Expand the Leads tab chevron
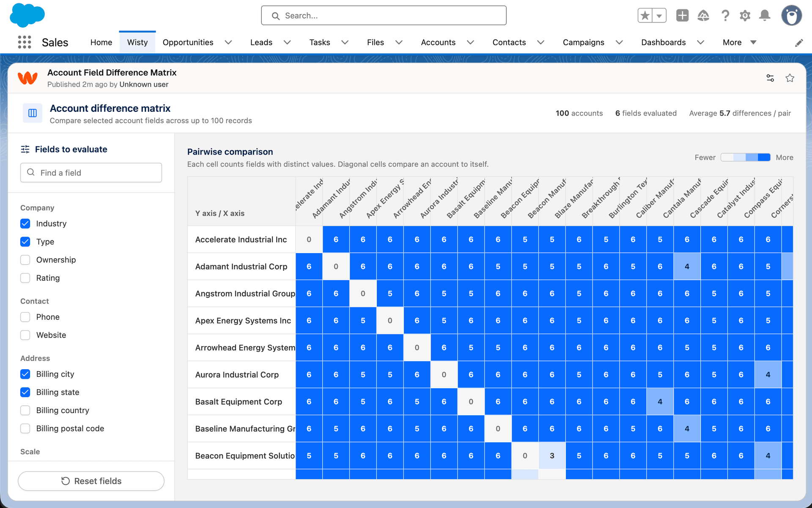The image size is (812, 508). [x=287, y=42]
